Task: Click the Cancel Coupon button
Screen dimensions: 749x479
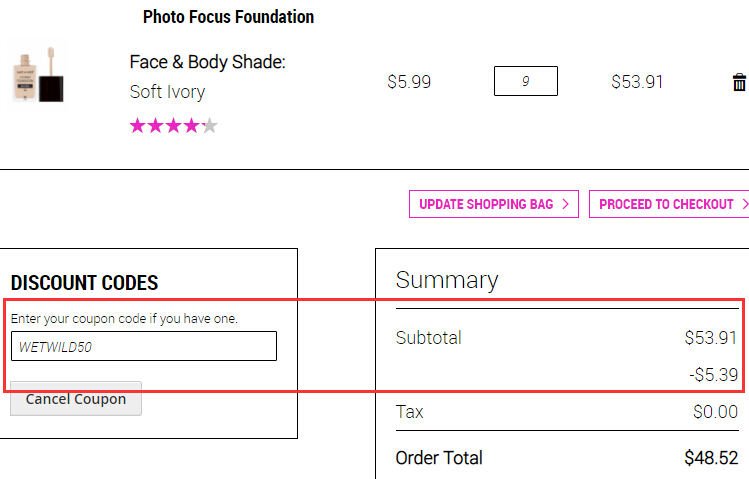Action: point(76,399)
